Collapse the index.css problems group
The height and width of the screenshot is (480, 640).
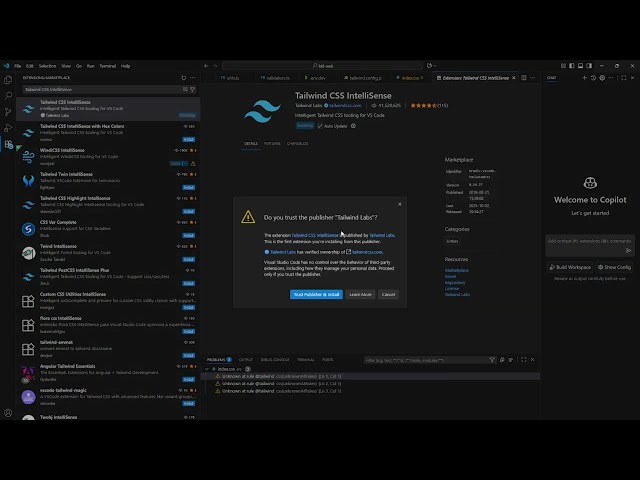(207, 369)
